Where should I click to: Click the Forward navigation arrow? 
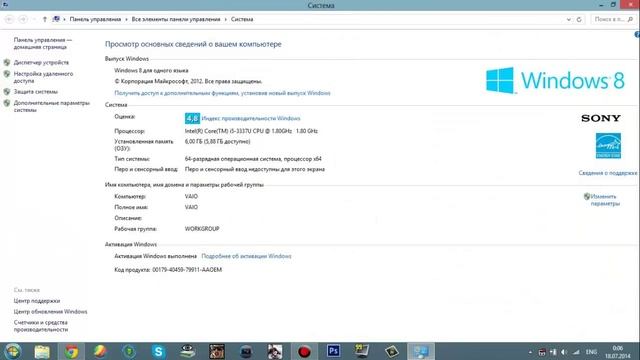(x=23, y=19)
